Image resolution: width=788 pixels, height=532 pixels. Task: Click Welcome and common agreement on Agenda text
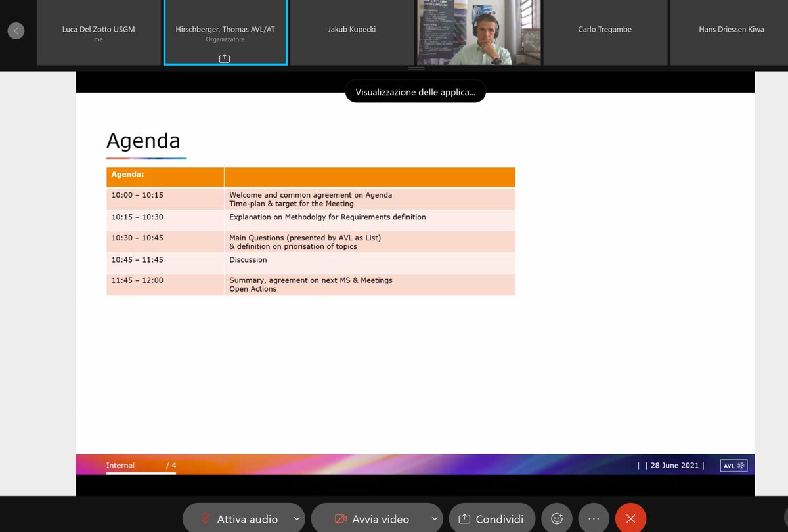point(311,195)
